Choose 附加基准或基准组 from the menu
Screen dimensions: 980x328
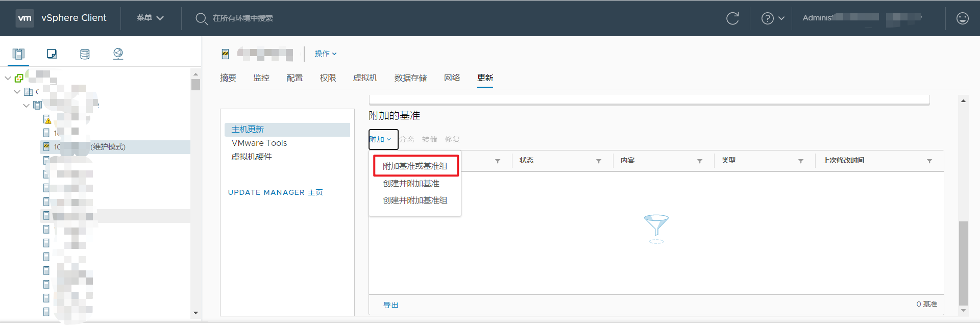click(x=415, y=166)
